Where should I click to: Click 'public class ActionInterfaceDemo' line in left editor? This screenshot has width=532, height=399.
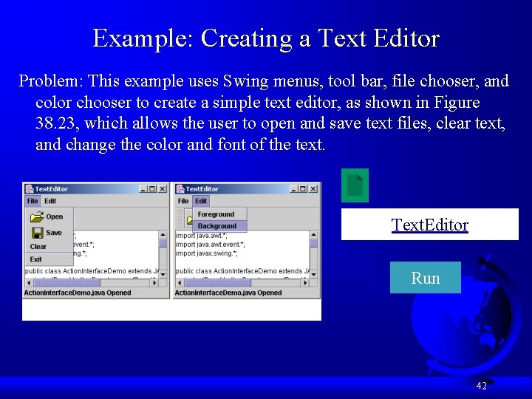coord(92,271)
